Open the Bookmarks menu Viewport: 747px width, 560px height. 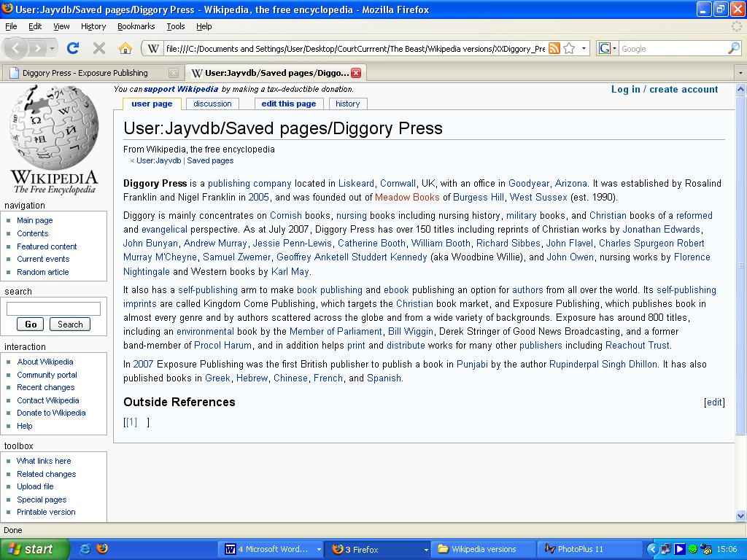point(136,26)
